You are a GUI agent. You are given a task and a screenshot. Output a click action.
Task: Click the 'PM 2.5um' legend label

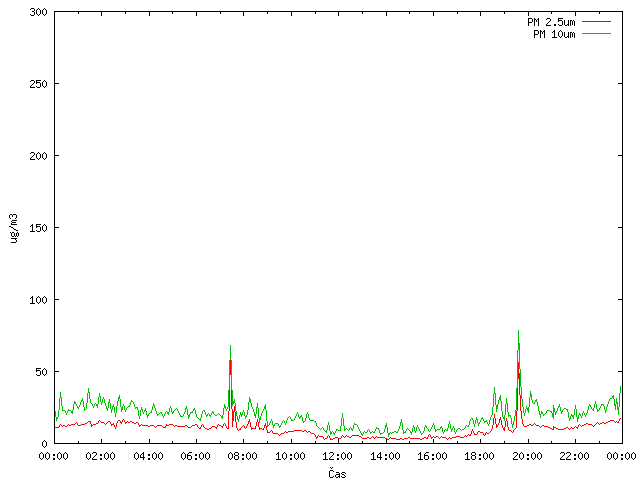point(551,22)
